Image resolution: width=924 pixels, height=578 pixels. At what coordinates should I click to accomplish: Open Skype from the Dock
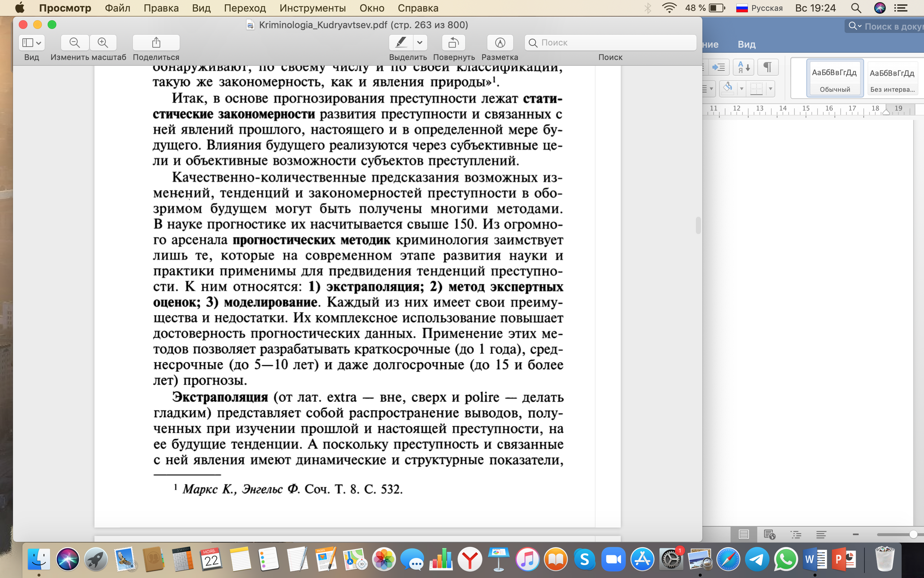tap(585, 559)
